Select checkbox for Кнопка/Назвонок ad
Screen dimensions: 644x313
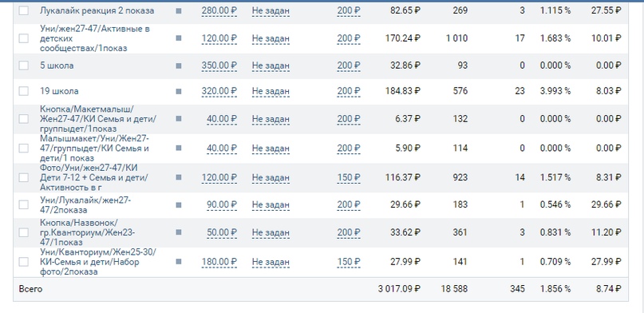(24, 232)
